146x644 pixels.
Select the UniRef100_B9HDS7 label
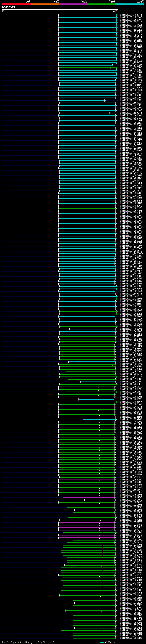[131, 27]
